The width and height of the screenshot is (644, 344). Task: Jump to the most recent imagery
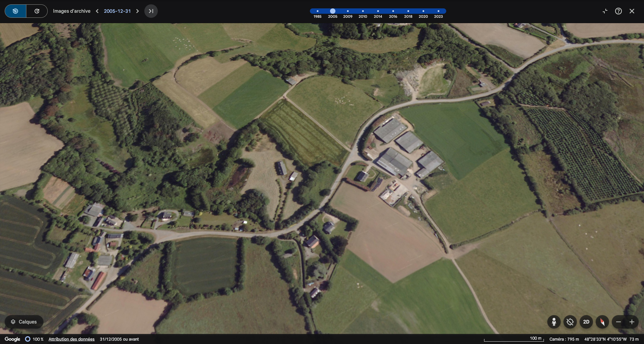point(151,11)
